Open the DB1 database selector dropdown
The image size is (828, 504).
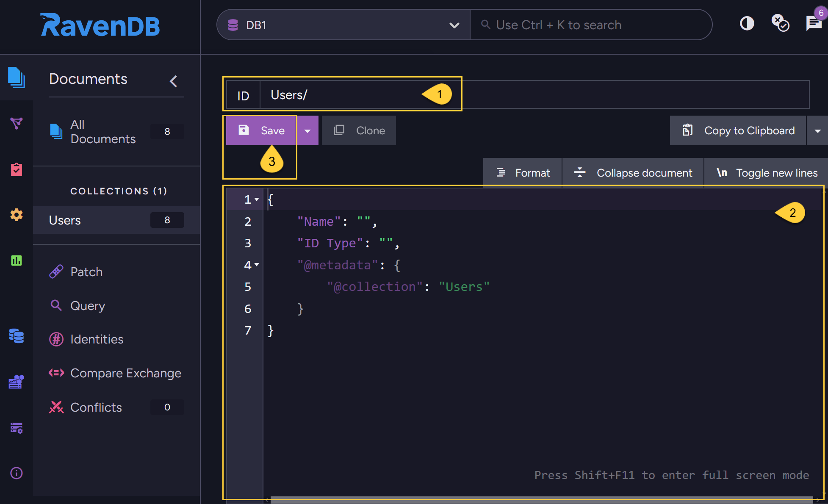tap(343, 25)
